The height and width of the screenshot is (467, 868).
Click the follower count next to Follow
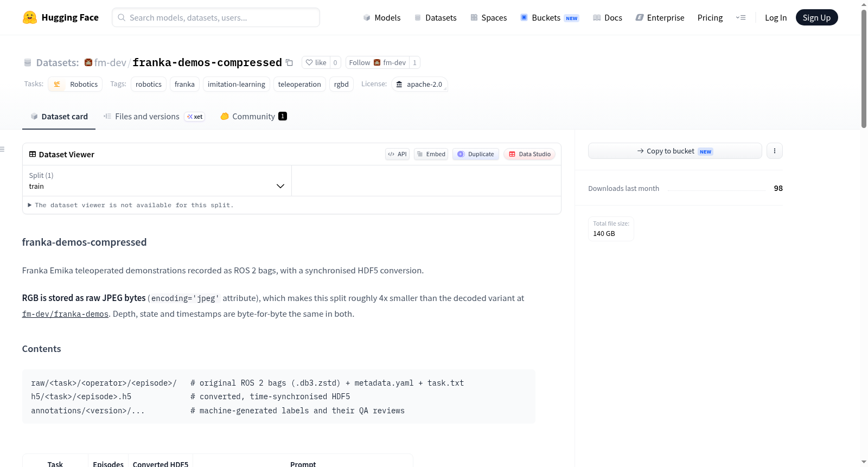414,62
